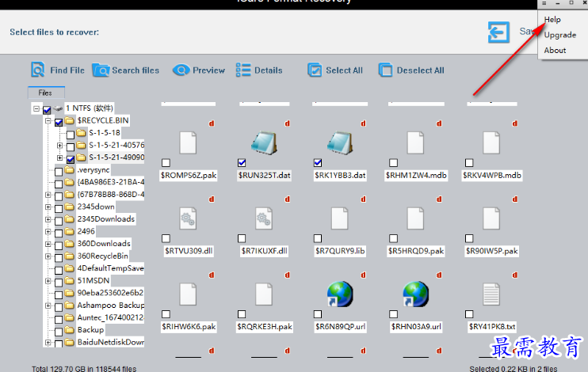Collapse the $RECYCLE.BIN tree node

pyautogui.click(x=48, y=120)
